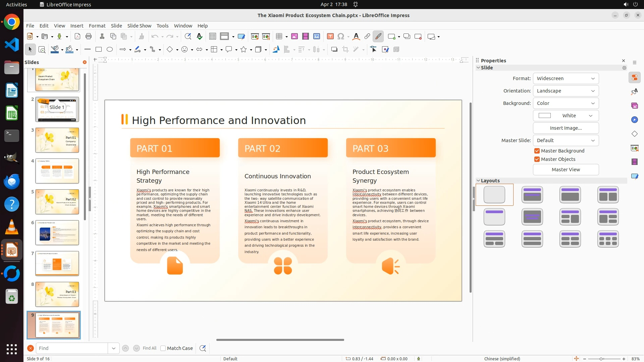
Task: Open the Gallery sidebar deck
Action: click(x=634, y=106)
